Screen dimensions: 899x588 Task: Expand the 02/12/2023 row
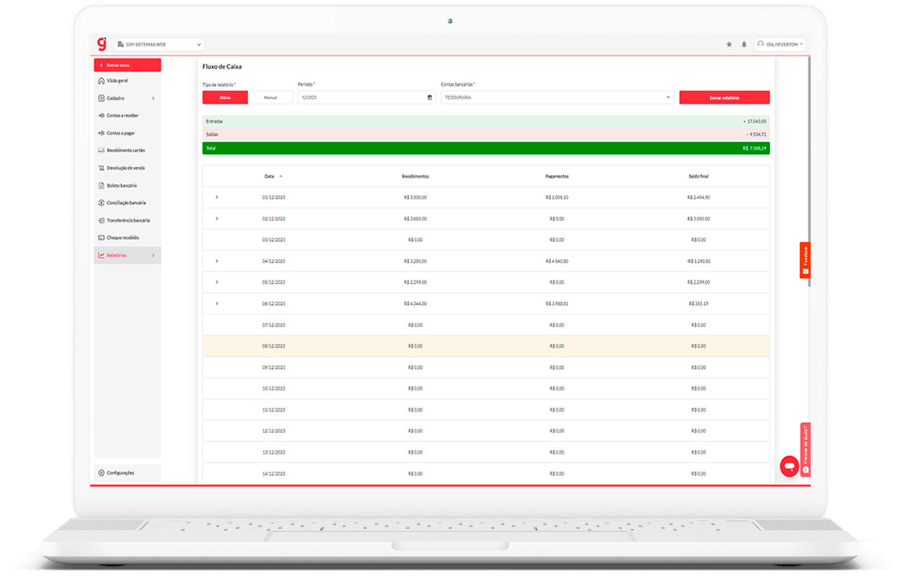point(217,218)
